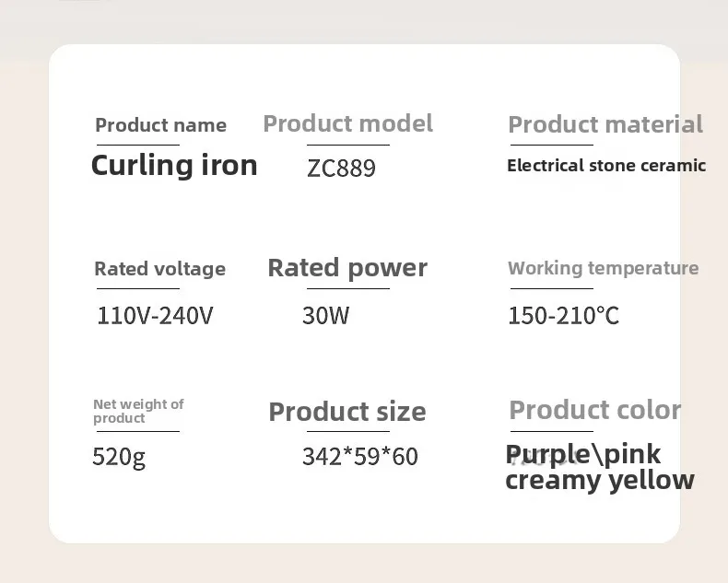This screenshot has width=728, height=583.
Task: Click the Product color heading
Action: pyautogui.click(x=594, y=410)
